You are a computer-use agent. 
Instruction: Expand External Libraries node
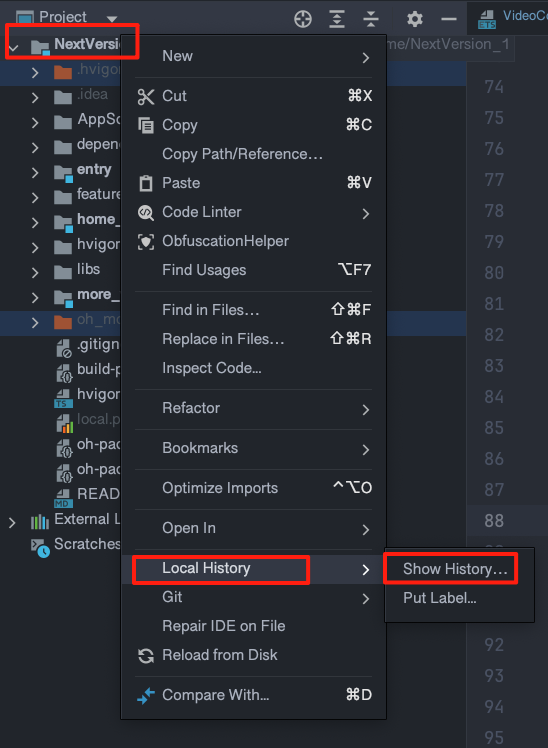pyautogui.click(x=12, y=522)
